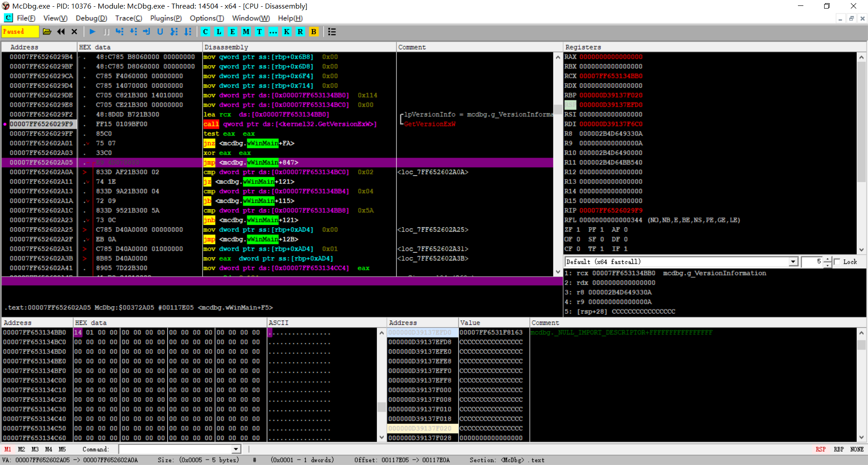Restore the inner CPU window

pos(851,19)
